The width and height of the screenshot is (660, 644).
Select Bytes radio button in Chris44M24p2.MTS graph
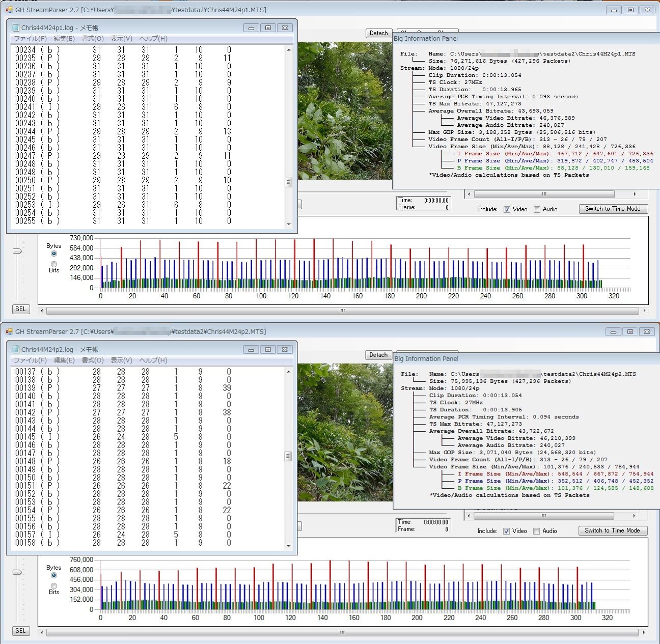click(54, 575)
